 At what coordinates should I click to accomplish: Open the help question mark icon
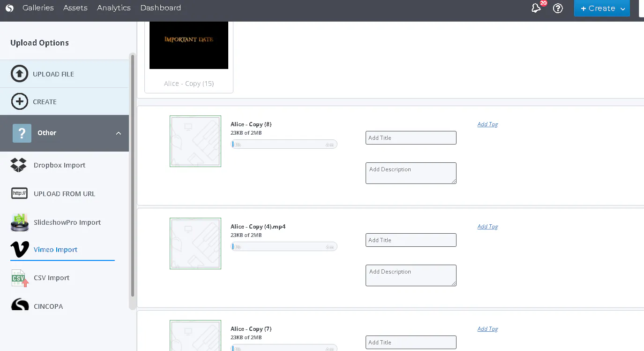point(558,8)
